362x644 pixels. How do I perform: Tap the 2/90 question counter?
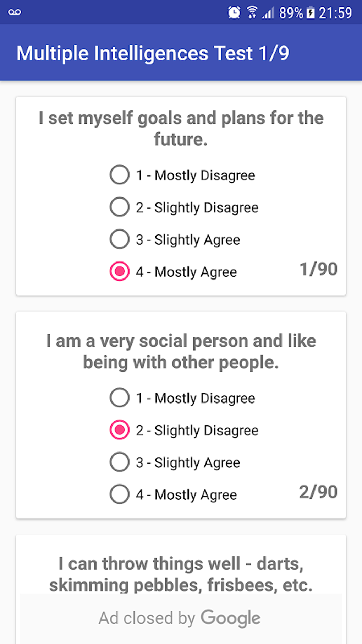[x=318, y=492]
